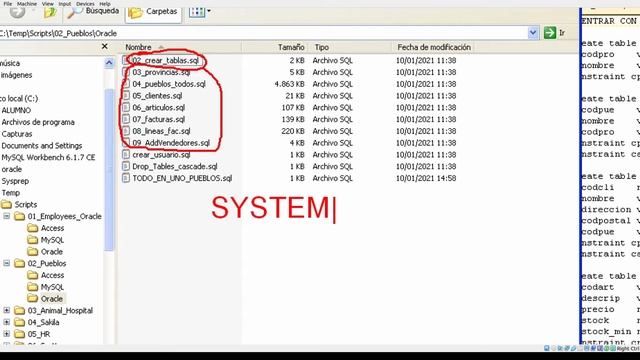Select file TODO_EN_UNO_PUEBLOS.sql
Viewport: 640px width, 360px height.
(x=182, y=178)
